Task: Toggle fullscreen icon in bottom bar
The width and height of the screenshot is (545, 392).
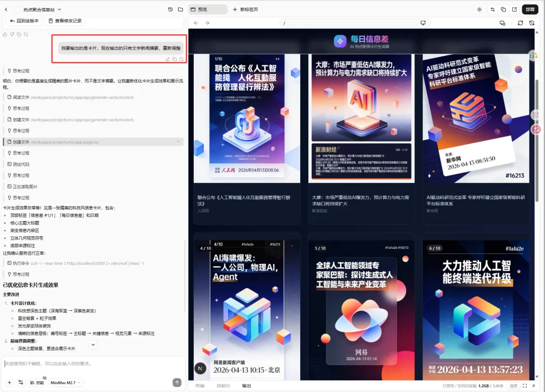Action: (525, 386)
